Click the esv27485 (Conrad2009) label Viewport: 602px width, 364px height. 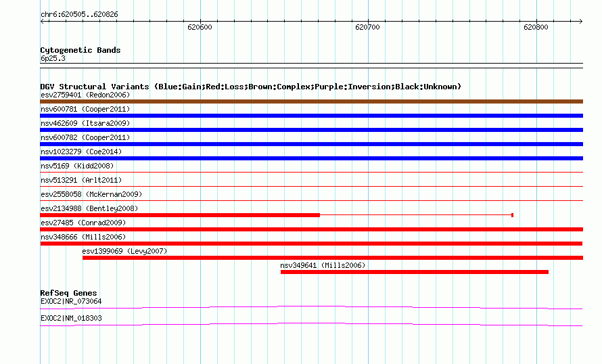point(83,223)
